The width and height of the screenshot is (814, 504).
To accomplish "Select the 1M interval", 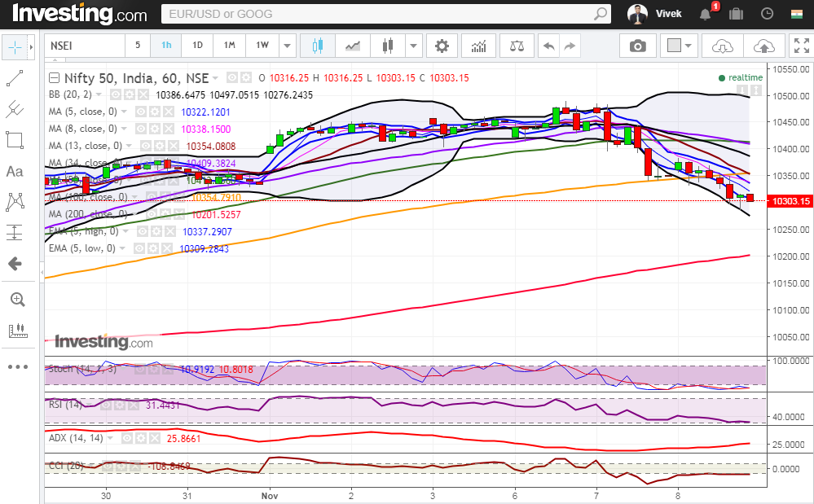I will 230,46.
